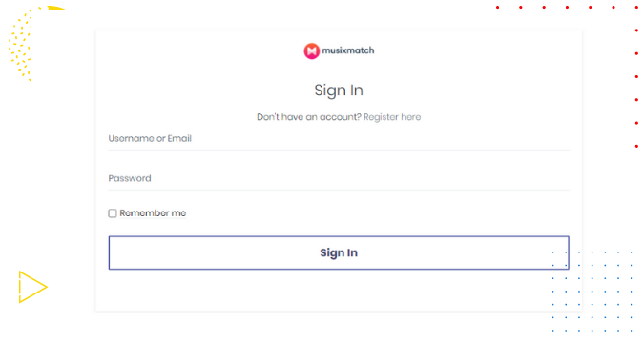Open the Register here link
644x343 pixels.
[392, 117]
